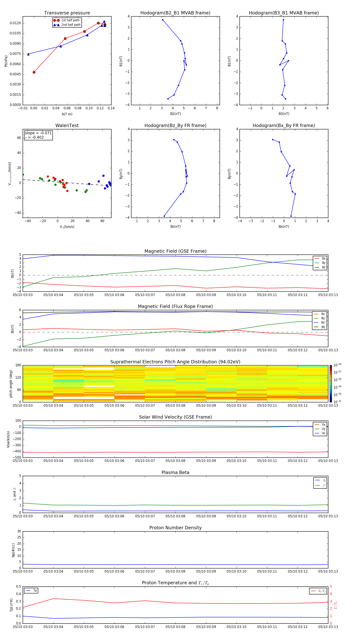Click the 'Hodogram(Bx_By FR frame)' title
The image size is (351, 644).
coord(284,125)
